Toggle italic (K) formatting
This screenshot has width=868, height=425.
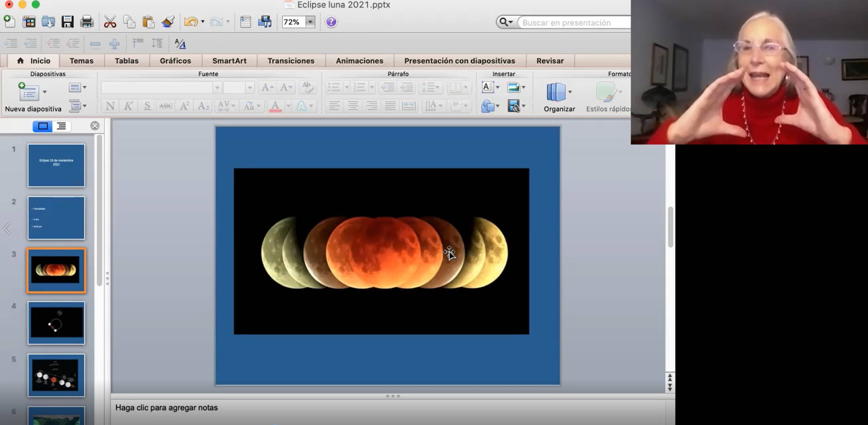tap(128, 106)
